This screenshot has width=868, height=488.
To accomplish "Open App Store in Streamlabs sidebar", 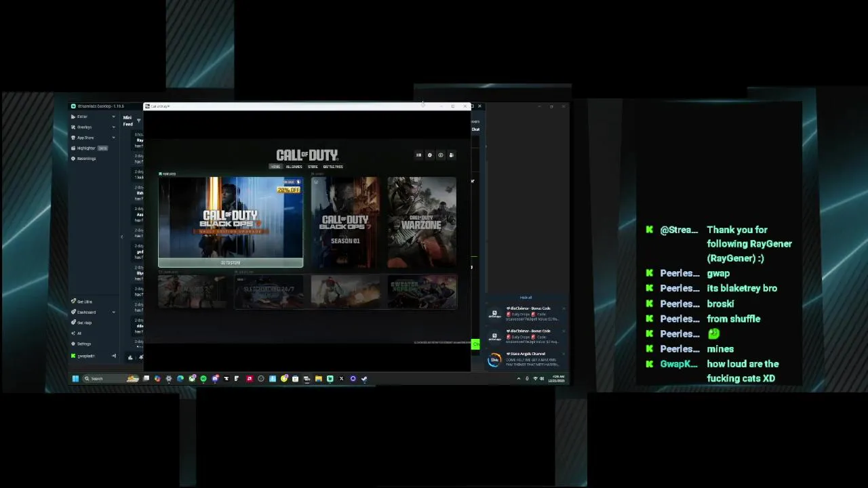I will 85,138.
